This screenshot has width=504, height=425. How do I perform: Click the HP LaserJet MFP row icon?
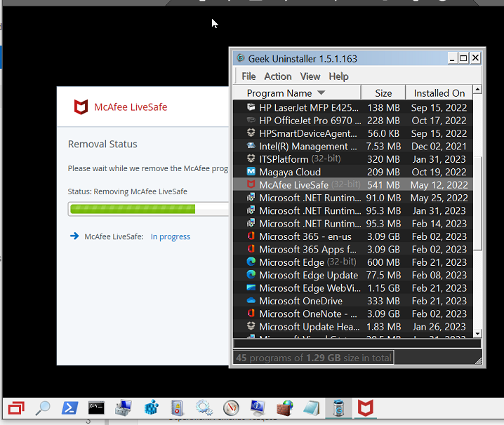tap(251, 107)
